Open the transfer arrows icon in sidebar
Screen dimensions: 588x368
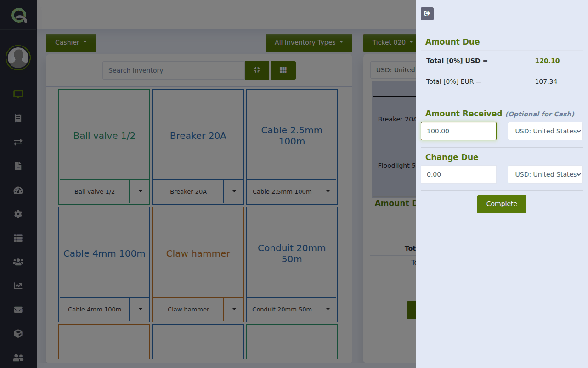[x=18, y=142]
